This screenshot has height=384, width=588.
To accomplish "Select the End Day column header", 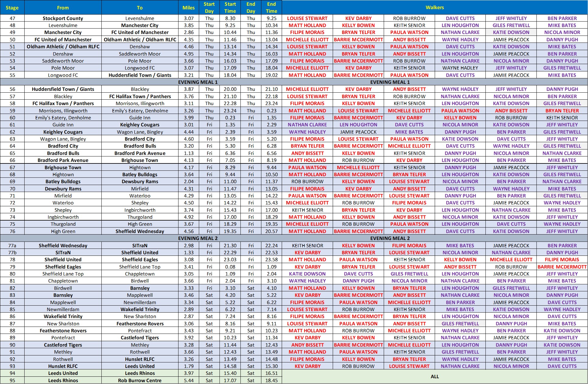I will click(251, 8).
